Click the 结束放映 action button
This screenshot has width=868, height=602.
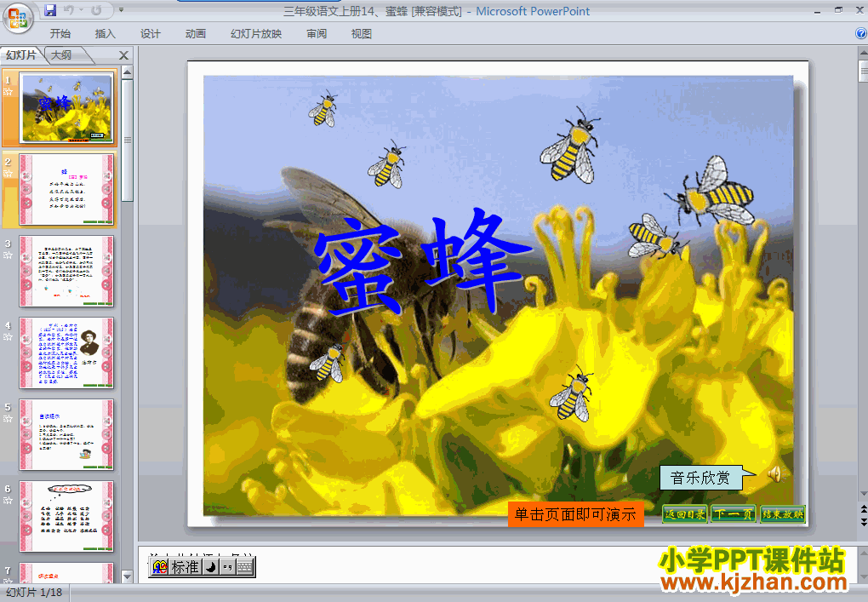point(782,514)
